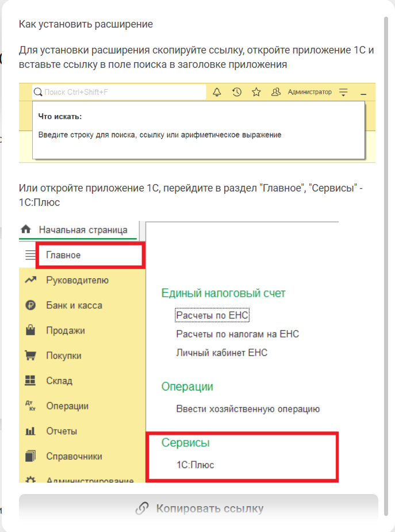The width and height of the screenshot is (395, 532).
Task: Click the favorites star icon
Action: point(256,92)
